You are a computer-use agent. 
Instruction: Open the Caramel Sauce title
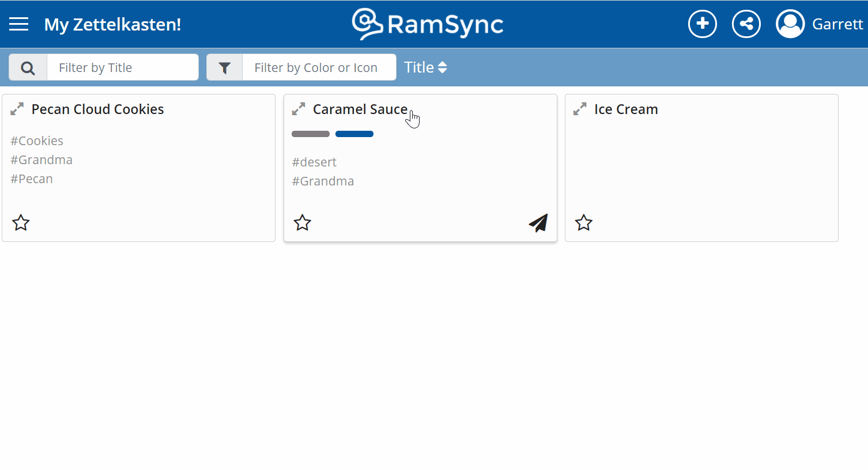[x=360, y=109]
